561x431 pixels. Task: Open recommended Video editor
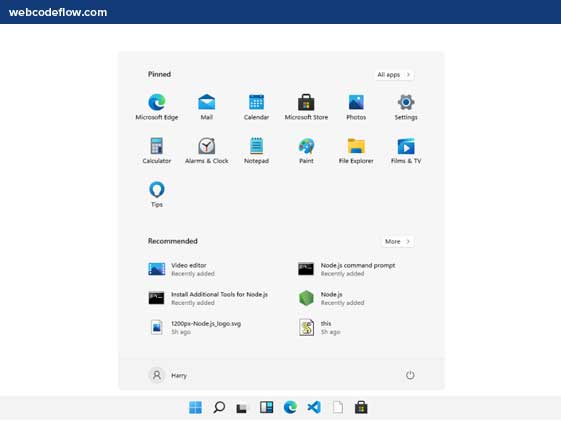click(x=181, y=269)
